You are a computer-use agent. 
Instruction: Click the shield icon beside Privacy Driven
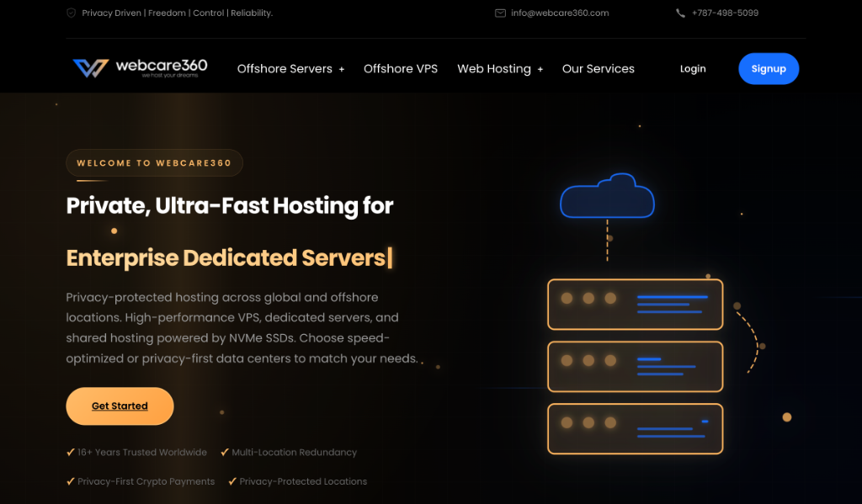tap(71, 13)
